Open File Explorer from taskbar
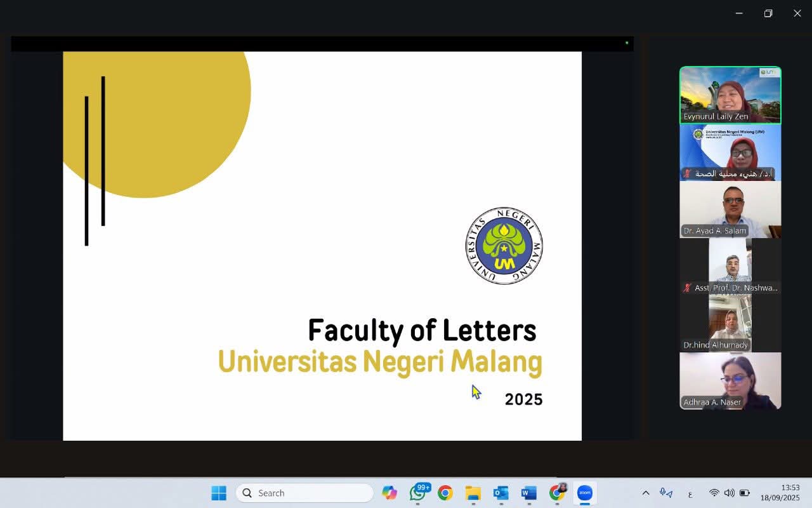 pyautogui.click(x=473, y=493)
